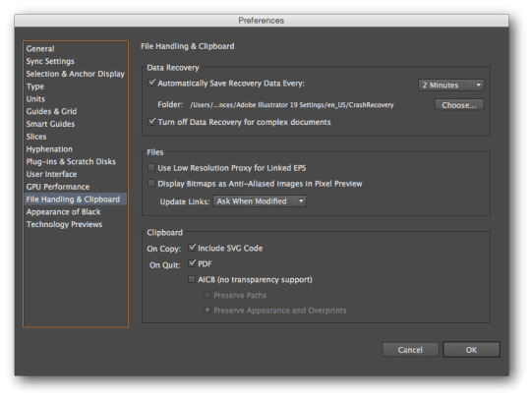
Task: Check Display Bitmaps as Anti-Aliased Images
Action: (x=151, y=184)
